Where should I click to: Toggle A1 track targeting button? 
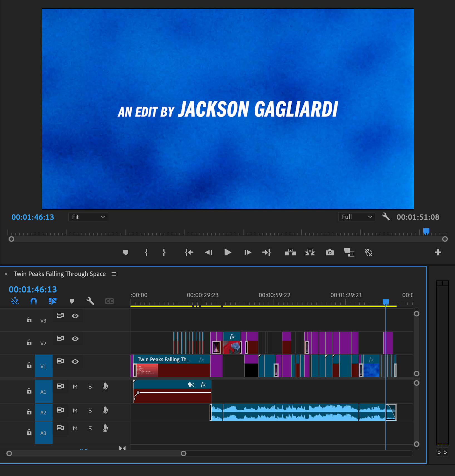(43, 391)
